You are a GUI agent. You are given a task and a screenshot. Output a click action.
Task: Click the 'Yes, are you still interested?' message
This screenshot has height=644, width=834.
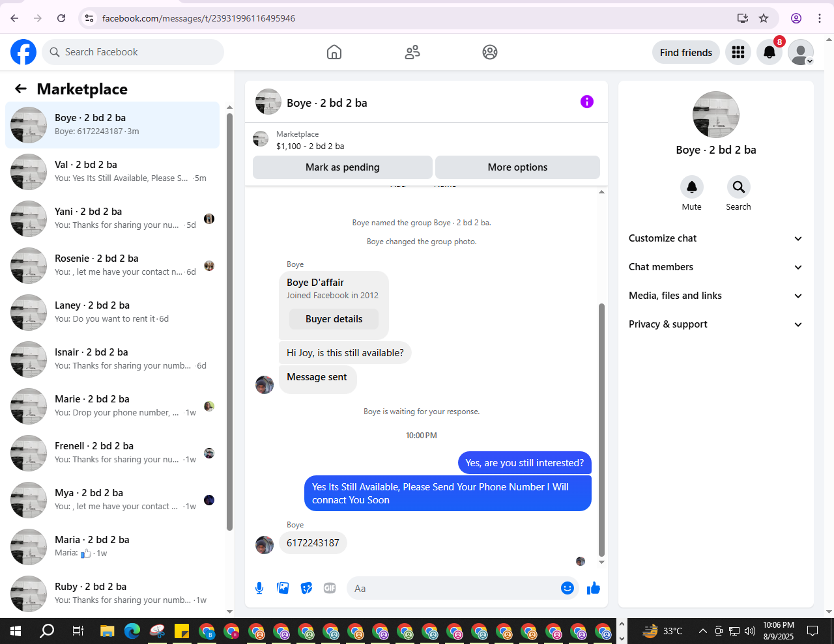(x=525, y=463)
